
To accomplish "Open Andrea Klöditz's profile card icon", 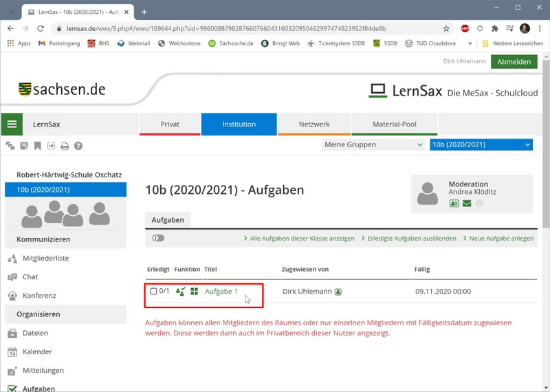I will [x=454, y=204].
